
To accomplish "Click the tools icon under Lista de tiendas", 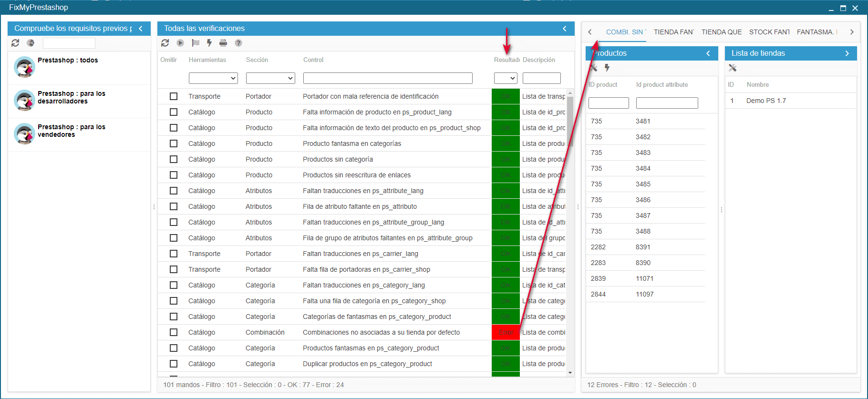I will (733, 68).
